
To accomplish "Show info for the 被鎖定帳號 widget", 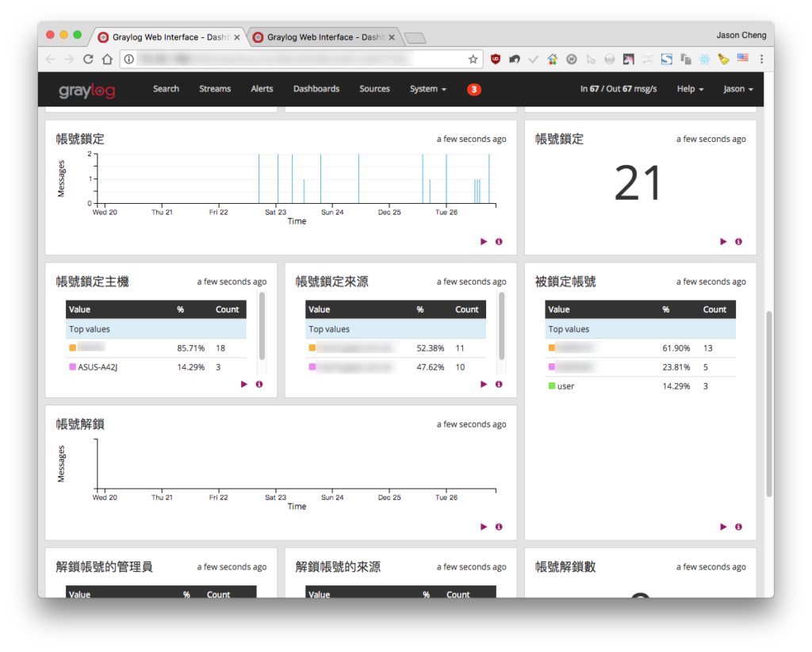I will click(x=738, y=527).
